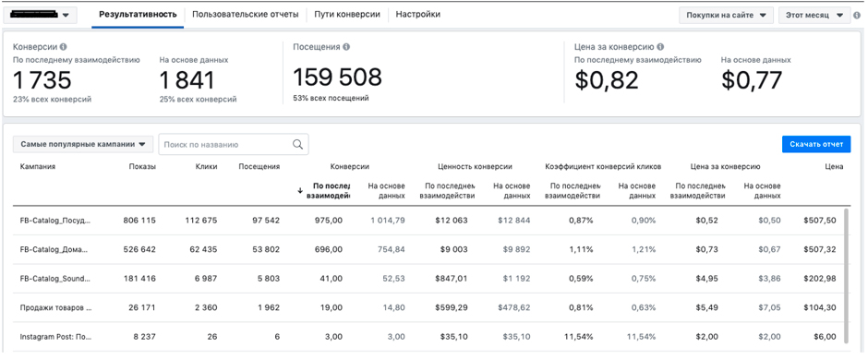868x359 pixels.
Task: Expand the Этот месяц date range dropdown
Action: 814,16
